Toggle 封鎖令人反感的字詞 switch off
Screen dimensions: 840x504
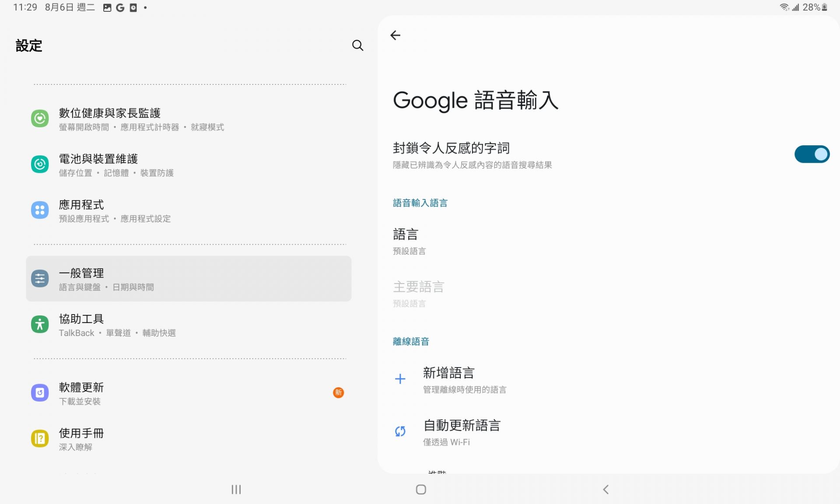(812, 154)
